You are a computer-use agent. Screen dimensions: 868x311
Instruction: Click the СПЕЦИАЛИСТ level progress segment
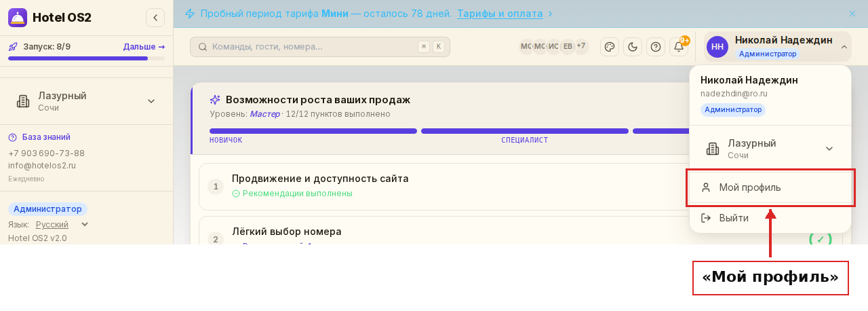(525, 131)
